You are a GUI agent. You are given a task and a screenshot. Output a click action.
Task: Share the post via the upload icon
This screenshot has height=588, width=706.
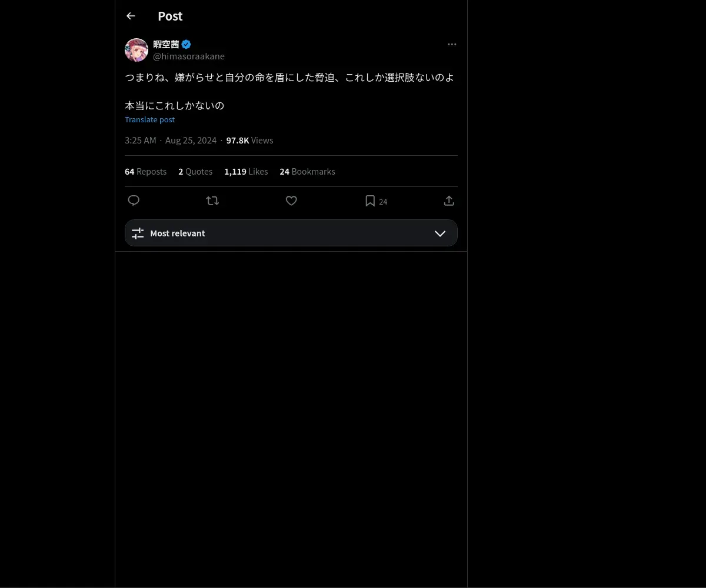(x=449, y=201)
